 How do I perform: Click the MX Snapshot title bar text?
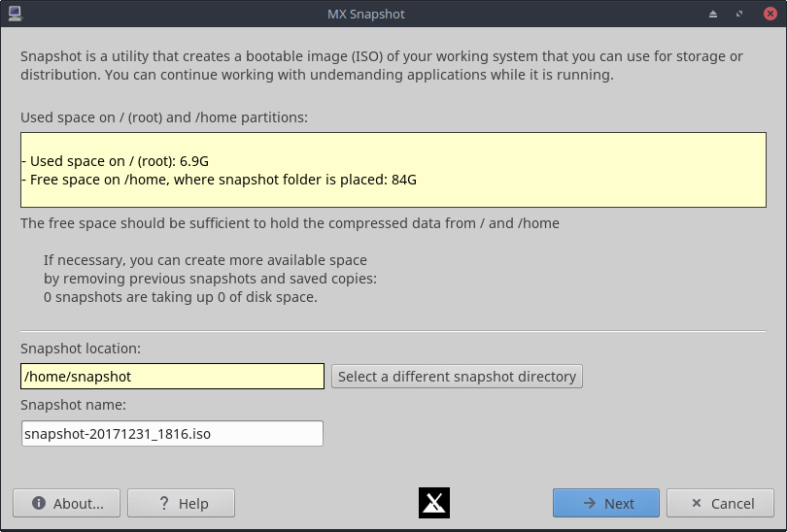[365, 15]
